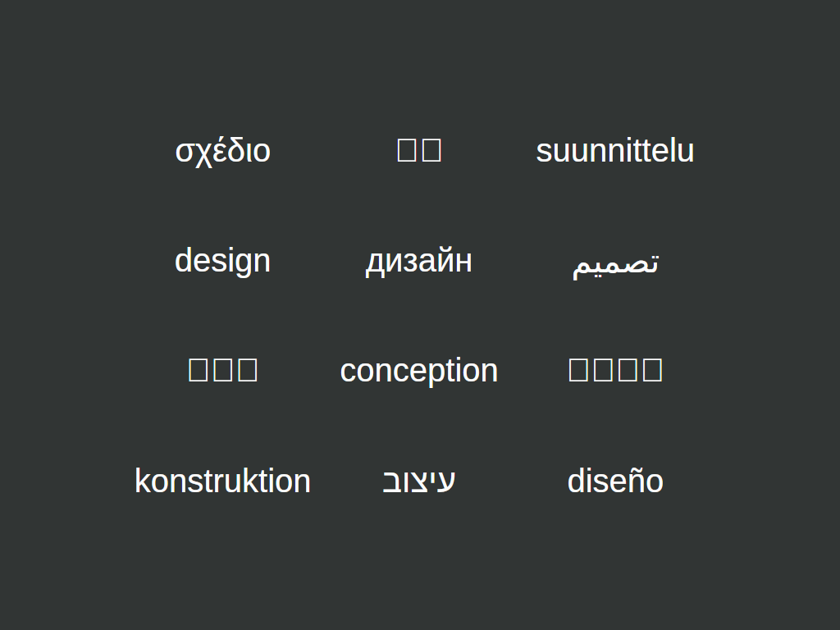
Task: Choose the Cyrillic text label
Action: coord(418,261)
